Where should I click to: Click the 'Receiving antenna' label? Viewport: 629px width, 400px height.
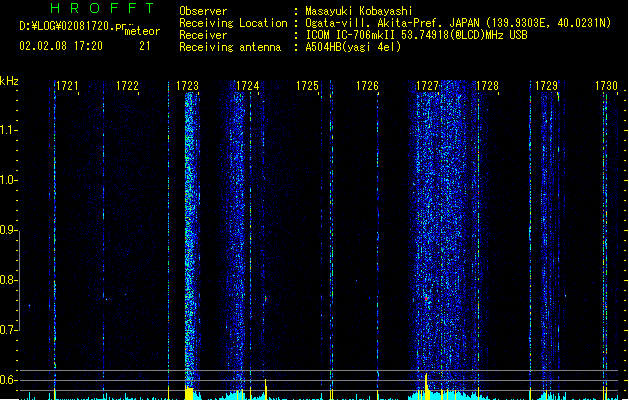pos(230,47)
